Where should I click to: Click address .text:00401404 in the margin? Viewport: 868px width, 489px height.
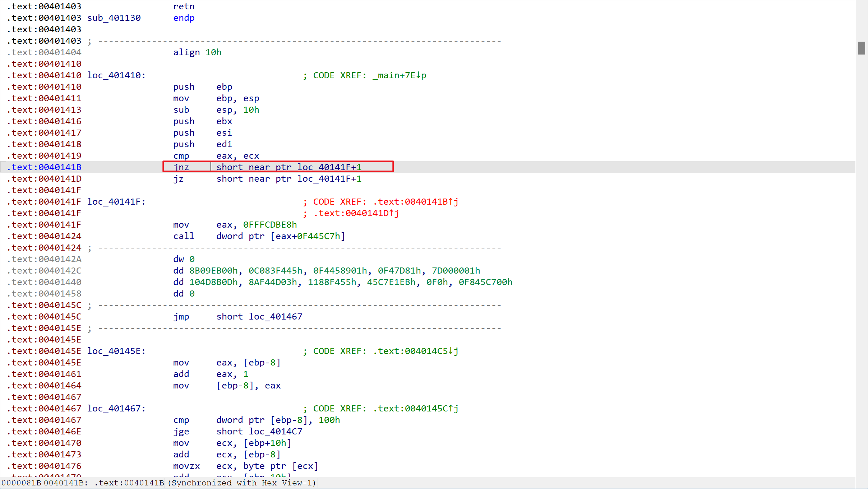point(44,52)
